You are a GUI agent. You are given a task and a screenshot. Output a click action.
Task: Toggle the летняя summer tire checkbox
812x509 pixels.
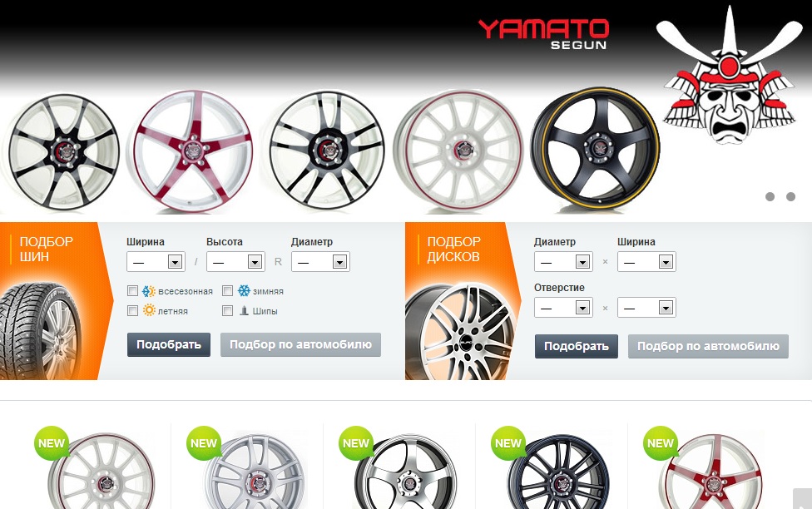tap(132, 311)
